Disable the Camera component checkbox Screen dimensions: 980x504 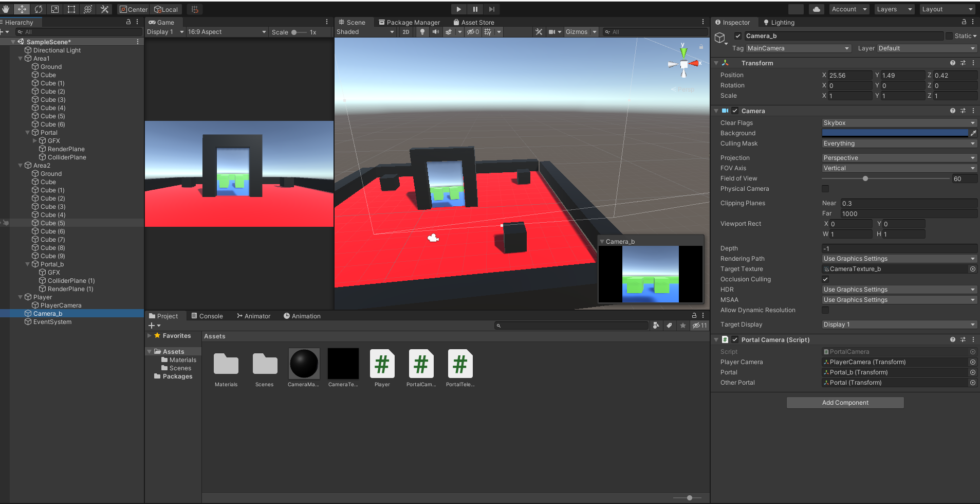pos(734,111)
